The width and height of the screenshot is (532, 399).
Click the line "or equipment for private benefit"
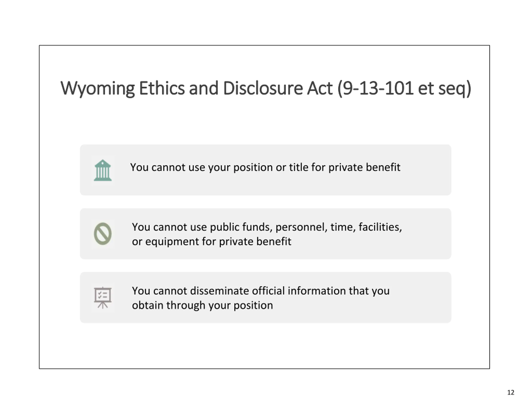(212, 241)
